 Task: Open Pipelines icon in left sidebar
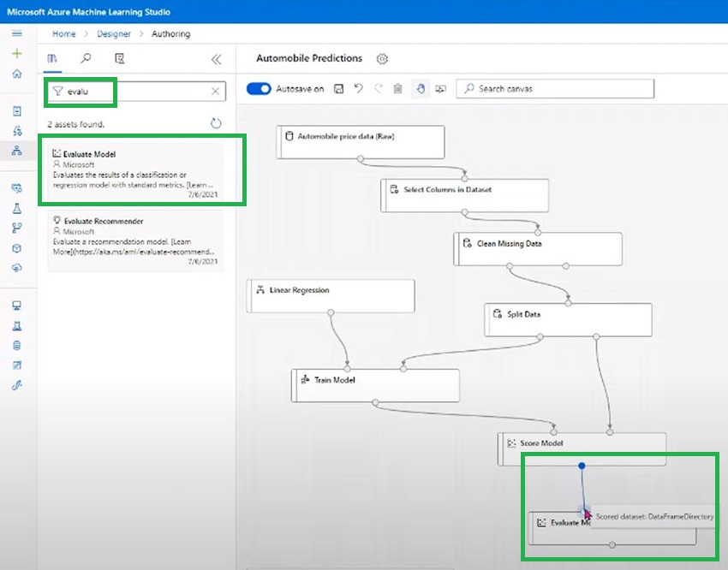(17, 228)
